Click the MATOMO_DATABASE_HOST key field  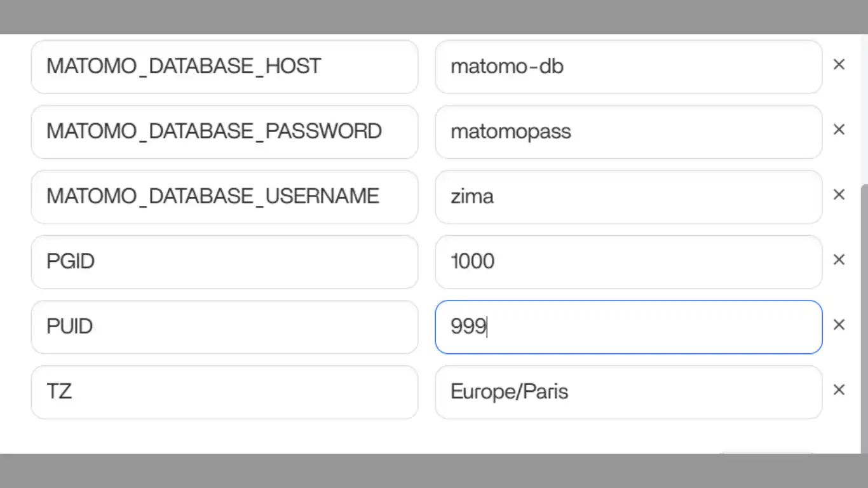224,67
